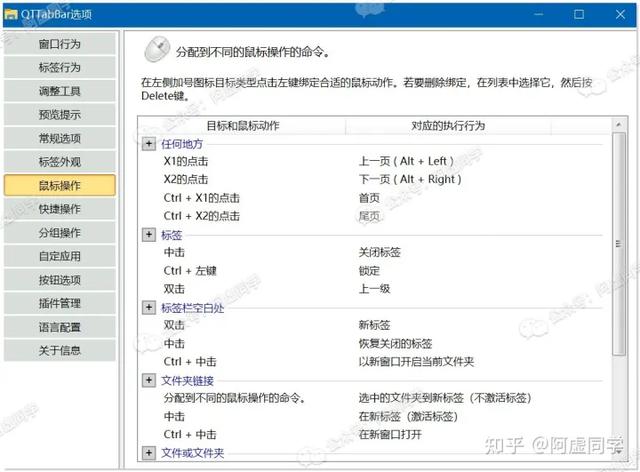Select the Ctrl + X2的点击 binding
This screenshot has height=472, width=640.
202,216
